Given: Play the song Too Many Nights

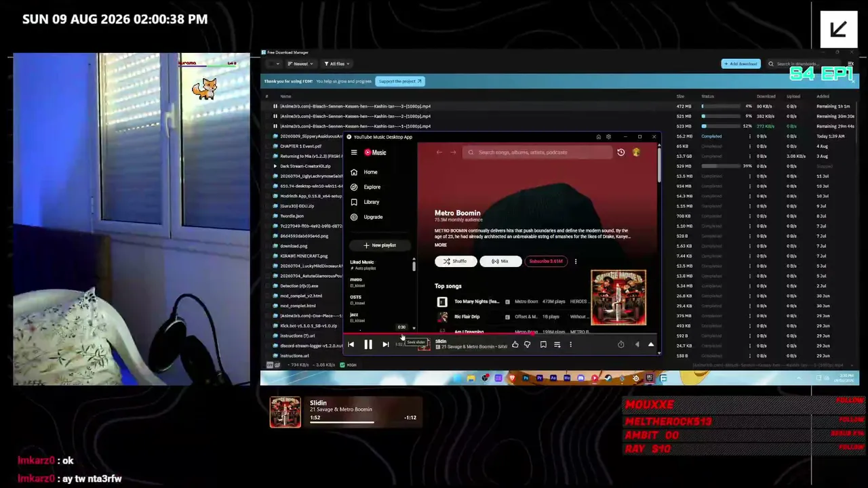Looking at the screenshot, I should [476, 302].
